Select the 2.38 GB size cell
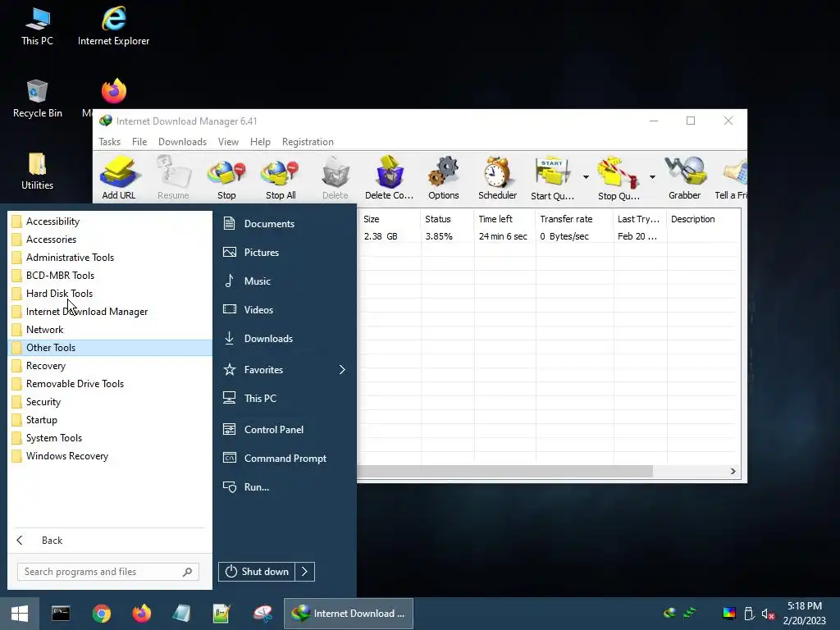840x630 pixels. pos(381,236)
